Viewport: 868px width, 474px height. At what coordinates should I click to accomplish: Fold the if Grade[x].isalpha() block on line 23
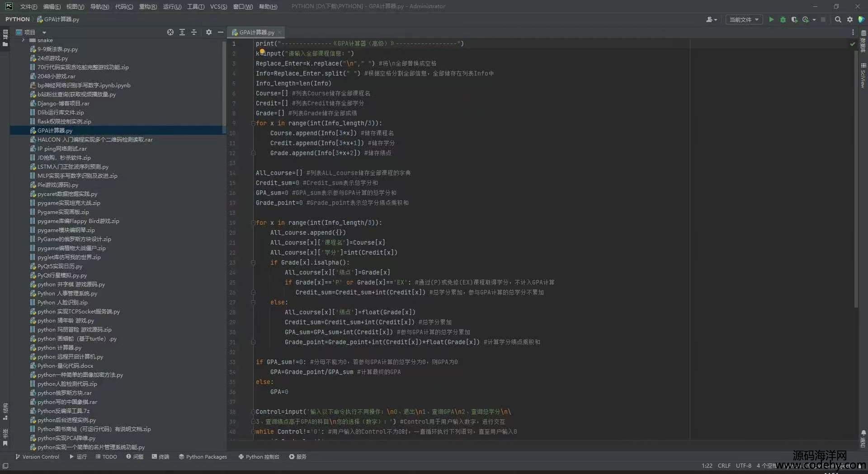click(253, 262)
